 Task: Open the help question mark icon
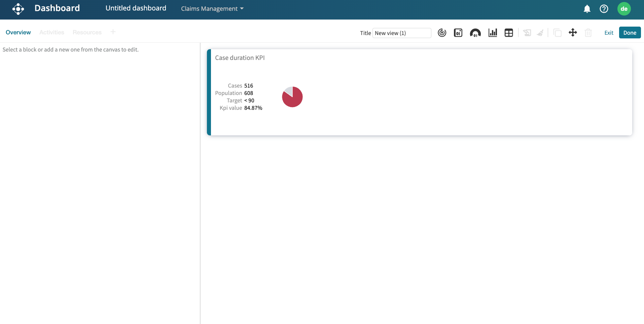(604, 9)
